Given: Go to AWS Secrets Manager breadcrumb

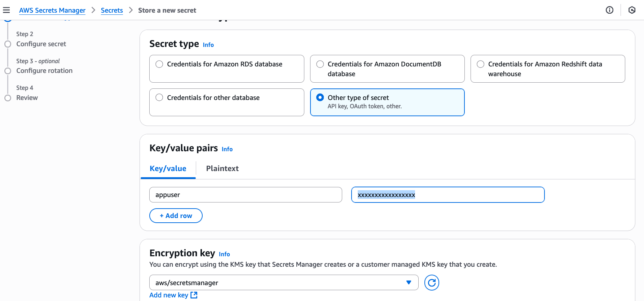Looking at the screenshot, I should [52, 10].
